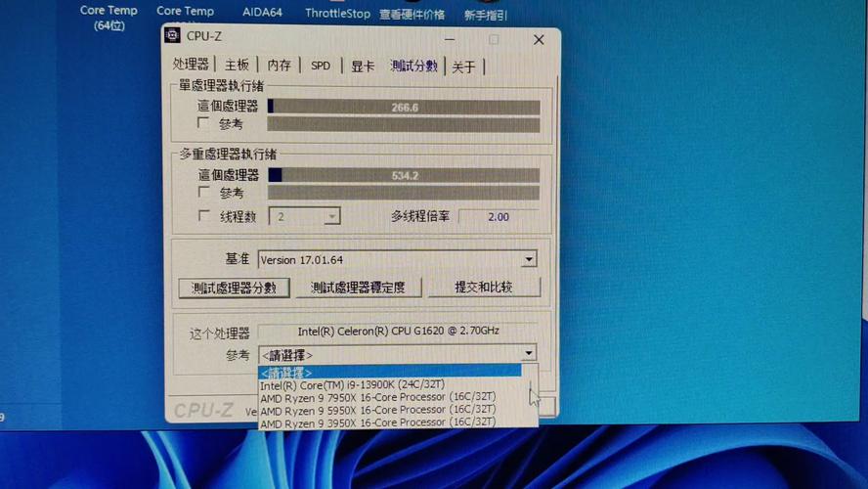Open the 关于 tab
868x489 pixels.
[x=464, y=67]
